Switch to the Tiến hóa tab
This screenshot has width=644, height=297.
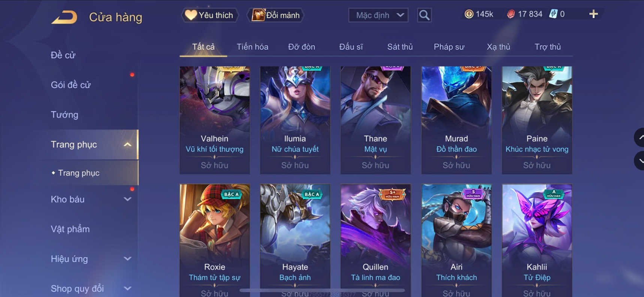(252, 47)
